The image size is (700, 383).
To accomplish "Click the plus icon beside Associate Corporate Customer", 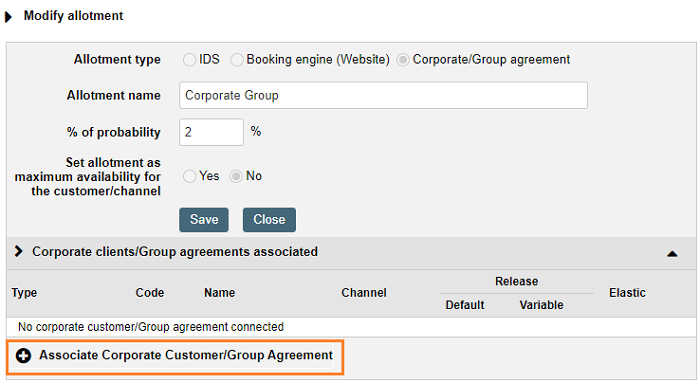I will click(x=23, y=356).
